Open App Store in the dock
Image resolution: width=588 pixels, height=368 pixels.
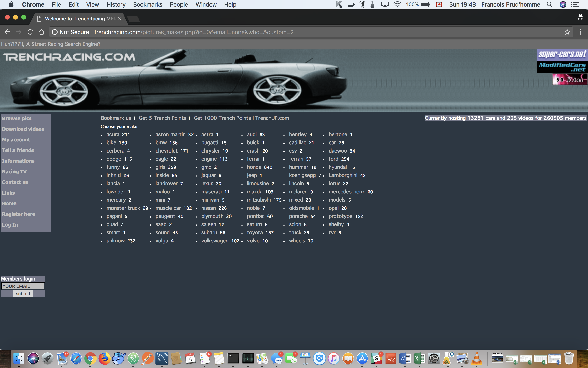tap(362, 358)
